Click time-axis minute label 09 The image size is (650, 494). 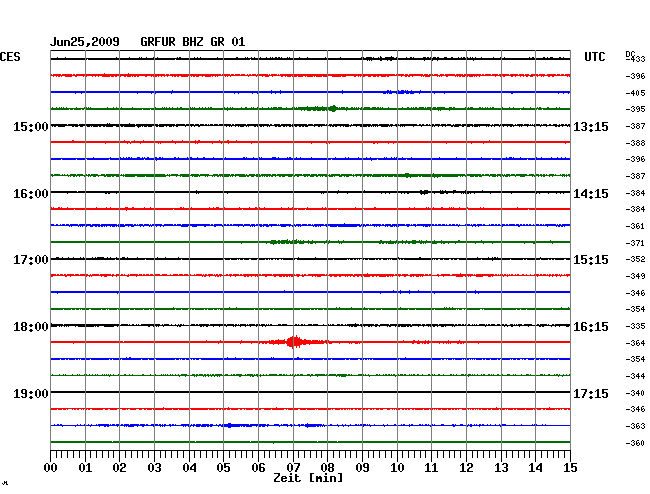[x=362, y=468]
